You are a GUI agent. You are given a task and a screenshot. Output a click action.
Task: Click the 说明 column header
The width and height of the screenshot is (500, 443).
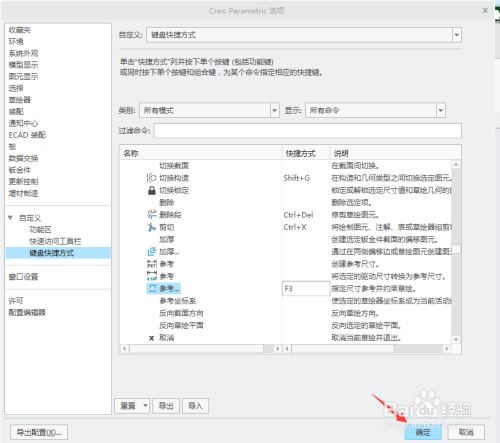[395, 153]
